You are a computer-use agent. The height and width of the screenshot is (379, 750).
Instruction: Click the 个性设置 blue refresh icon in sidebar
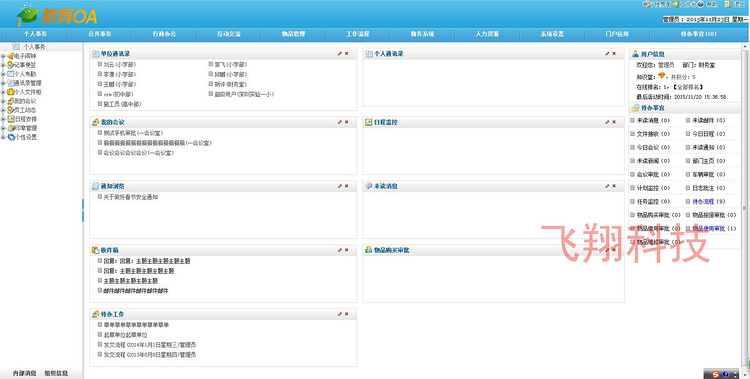[x=10, y=137]
